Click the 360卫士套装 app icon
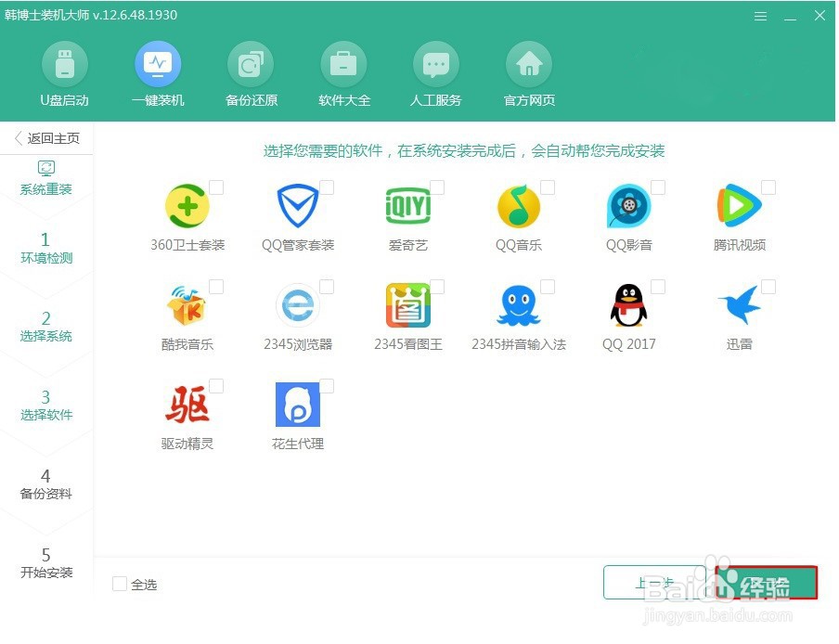The width and height of the screenshot is (839, 644). (x=187, y=206)
